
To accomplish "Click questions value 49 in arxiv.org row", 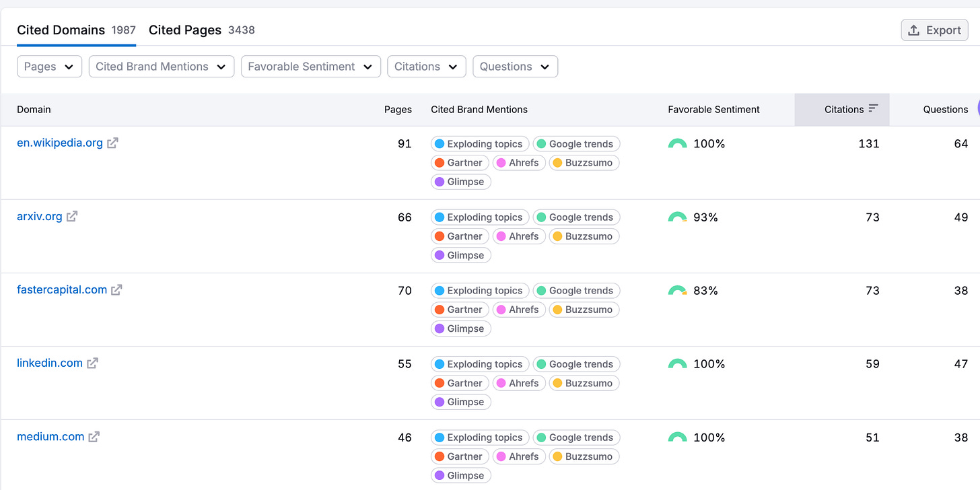I will (x=961, y=217).
